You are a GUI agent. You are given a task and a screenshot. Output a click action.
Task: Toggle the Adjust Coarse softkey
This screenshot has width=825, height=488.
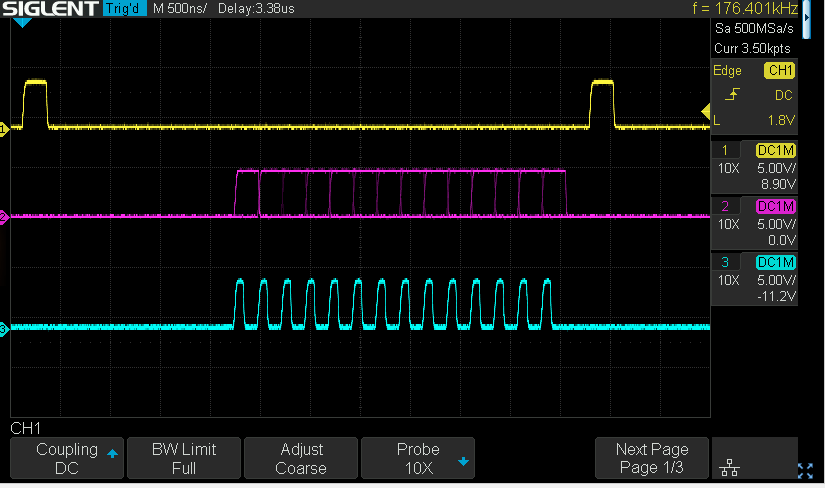[x=301, y=458]
